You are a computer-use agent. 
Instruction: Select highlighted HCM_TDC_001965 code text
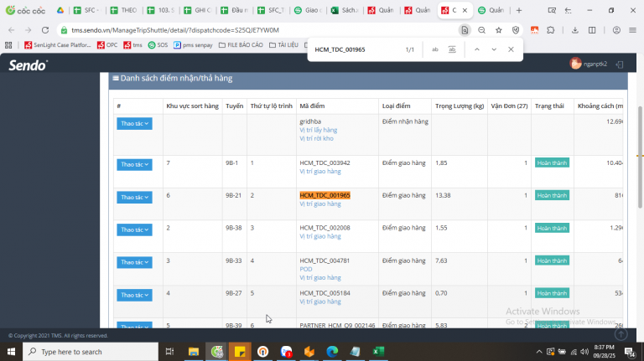tap(325, 195)
